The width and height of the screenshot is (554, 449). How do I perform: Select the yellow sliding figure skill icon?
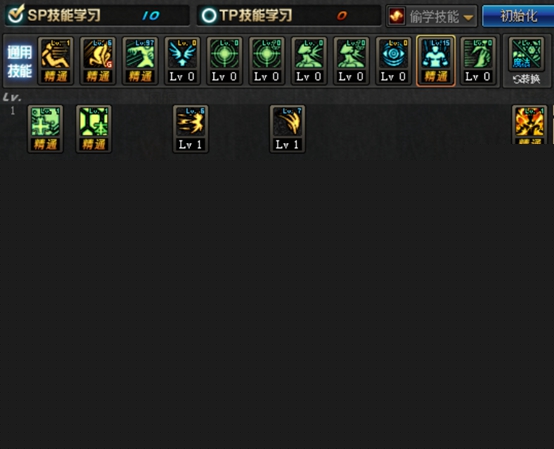click(55, 61)
